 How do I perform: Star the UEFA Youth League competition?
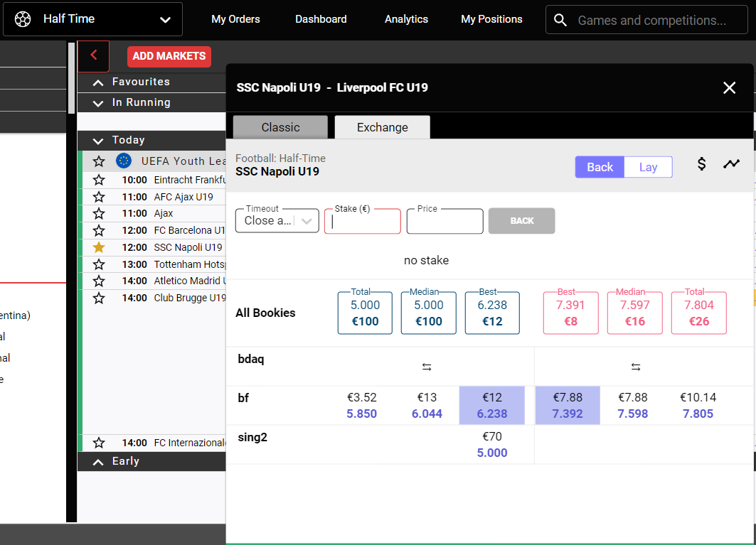pyautogui.click(x=99, y=161)
